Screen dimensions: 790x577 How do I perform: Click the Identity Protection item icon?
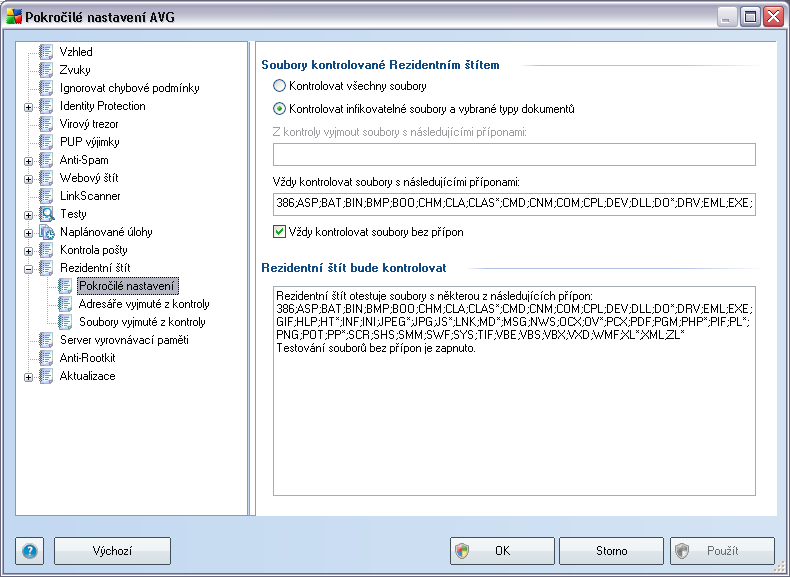click(46, 106)
